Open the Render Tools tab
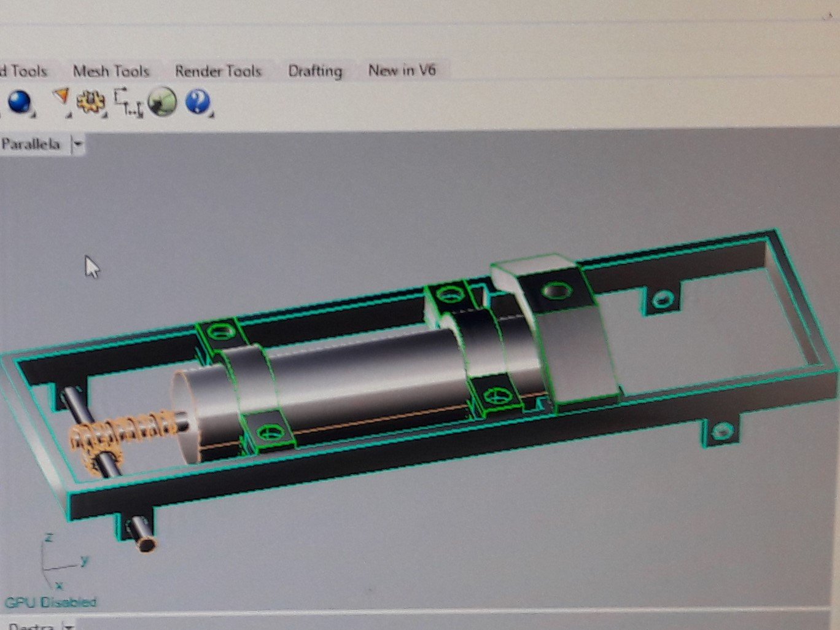The height and width of the screenshot is (630, 840). pos(218,71)
